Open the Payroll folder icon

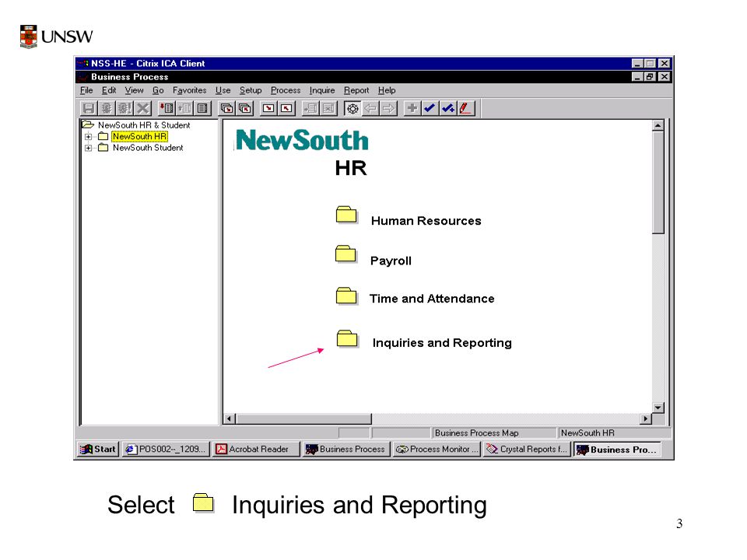click(x=345, y=254)
